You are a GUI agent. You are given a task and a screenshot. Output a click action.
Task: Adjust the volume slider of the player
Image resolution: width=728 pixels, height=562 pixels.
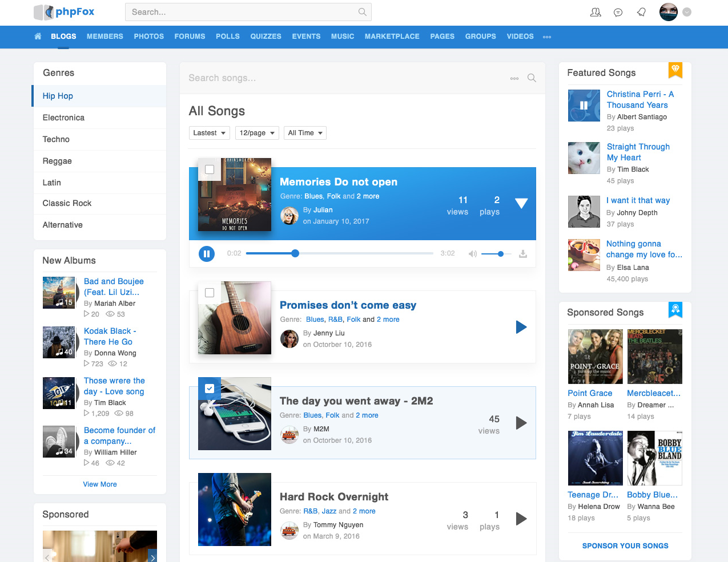500,254
